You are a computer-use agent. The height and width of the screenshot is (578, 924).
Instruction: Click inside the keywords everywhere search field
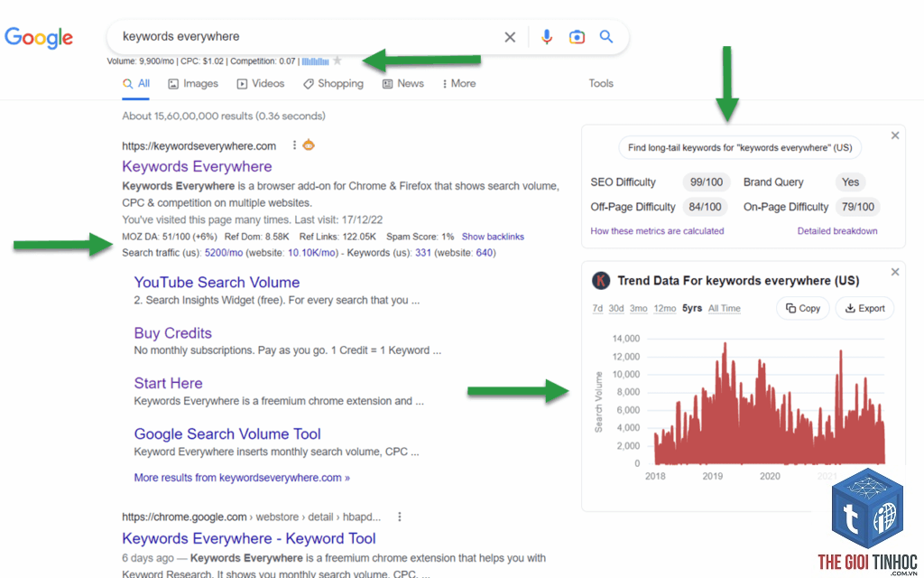[x=307, y=36]
